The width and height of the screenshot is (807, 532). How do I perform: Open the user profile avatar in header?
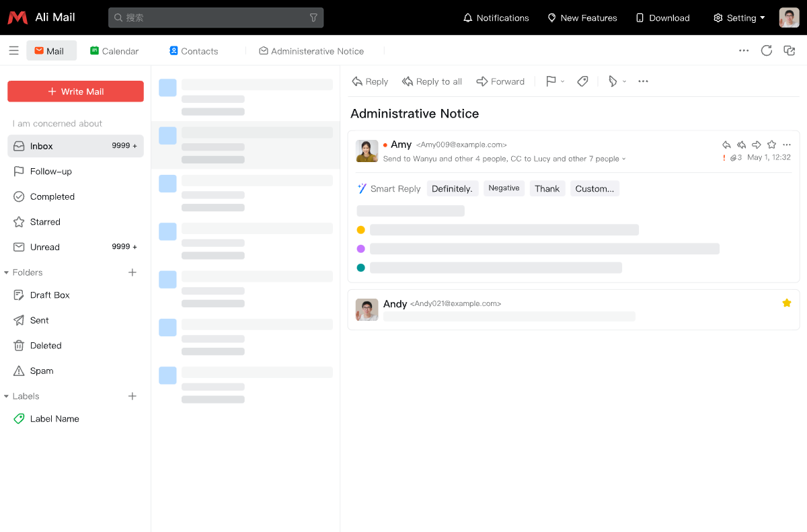(789, 17)
